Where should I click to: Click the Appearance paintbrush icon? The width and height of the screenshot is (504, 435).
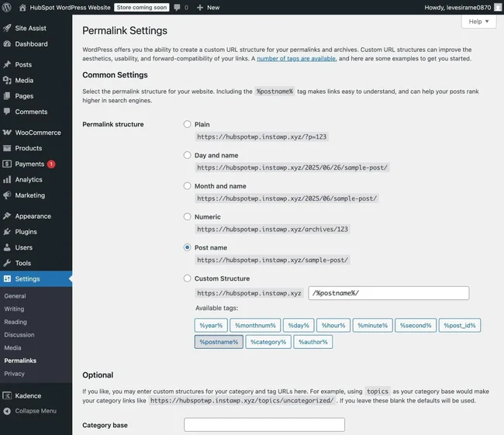[7, 216]
